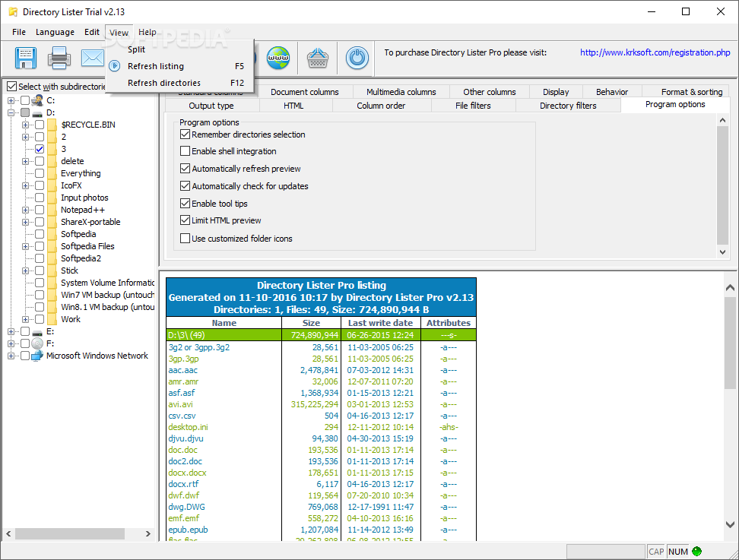739x560 pixels.
Task: Click the green status indicator in status bar
Action: coord(697,551)
